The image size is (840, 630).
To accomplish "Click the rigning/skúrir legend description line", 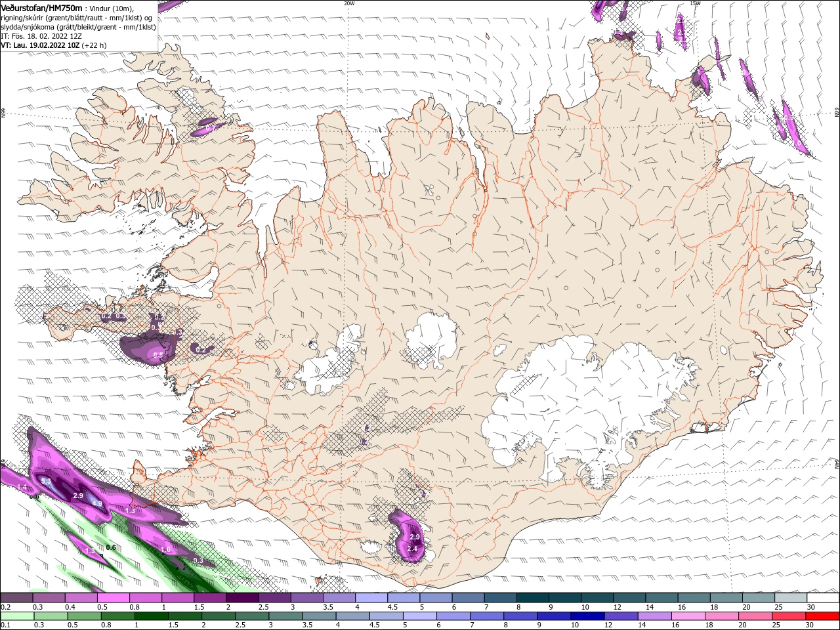I will tap(77, 18).
